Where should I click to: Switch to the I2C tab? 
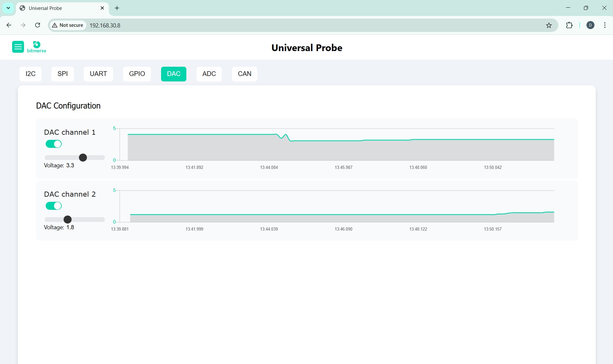tap(30, 74)
